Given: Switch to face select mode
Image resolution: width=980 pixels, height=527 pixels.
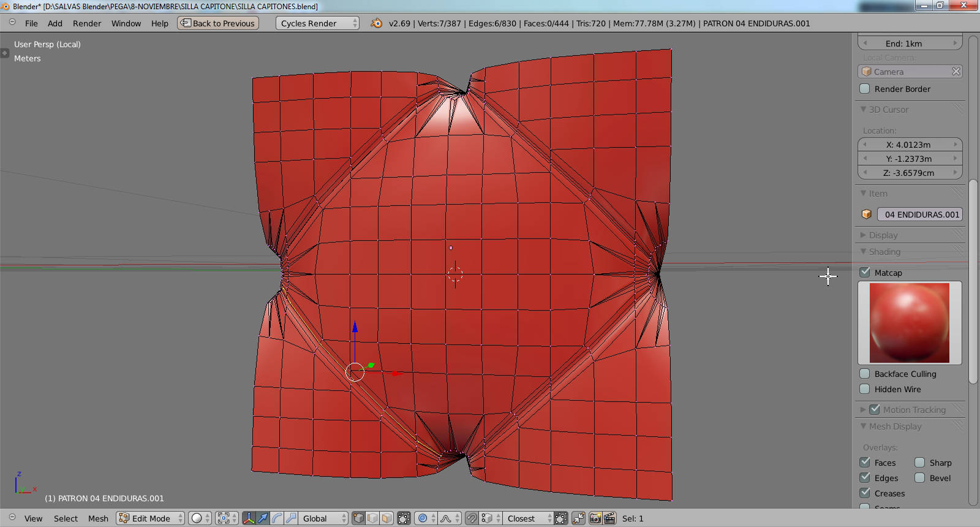Looking at the screenshot, I should 387,518.
